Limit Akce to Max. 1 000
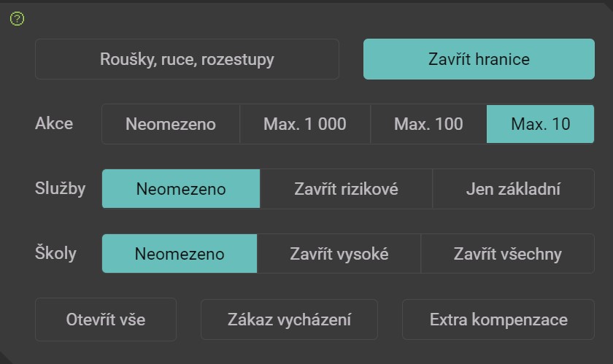 [305, 124]
